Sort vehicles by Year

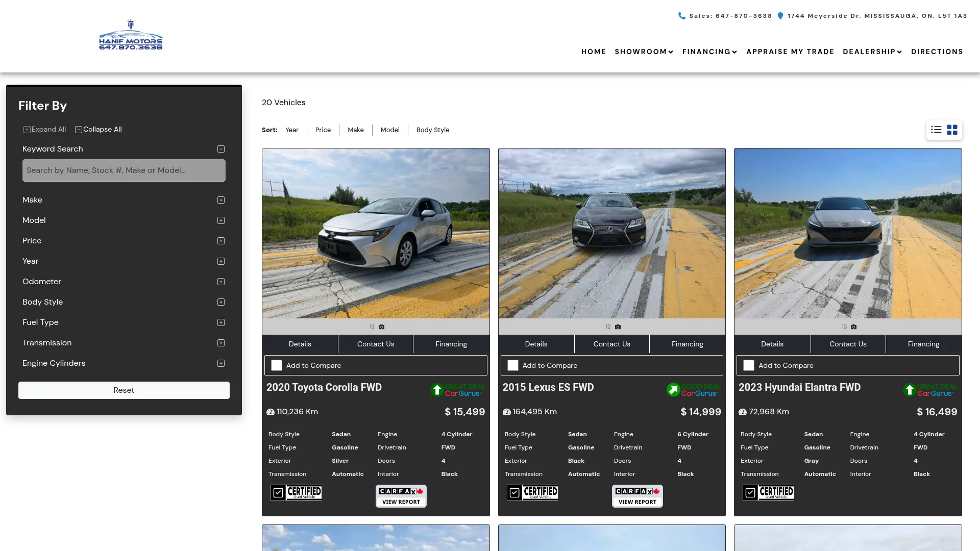pos(292,130)
